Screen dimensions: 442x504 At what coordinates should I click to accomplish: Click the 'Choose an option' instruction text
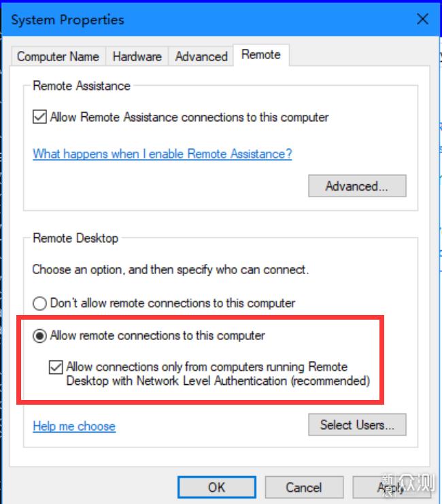(171, 269)
